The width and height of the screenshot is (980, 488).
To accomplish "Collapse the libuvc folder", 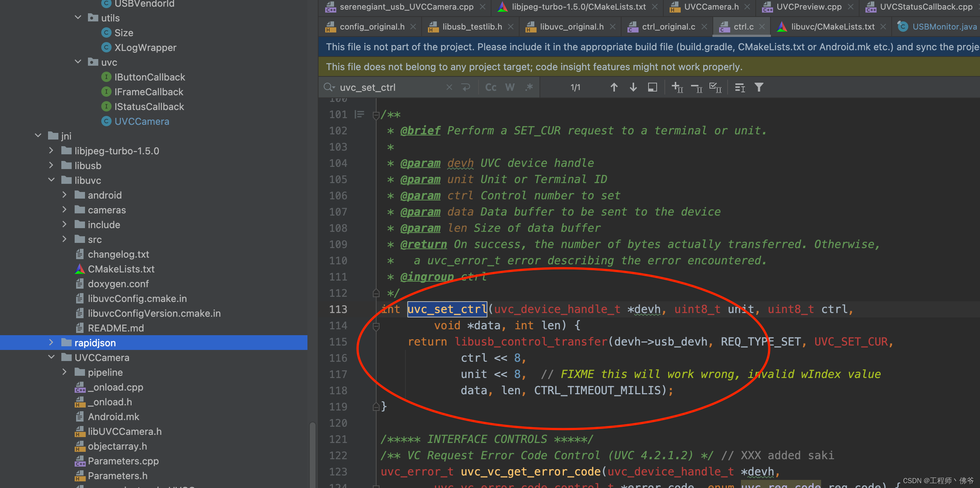I will [x=51, y=180].
